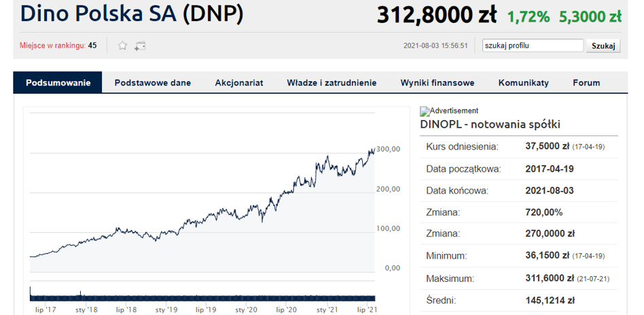The height and width of the screenshot is (315, 644).
Task: Click the Szukaj search button
Action: click(603, 46)
